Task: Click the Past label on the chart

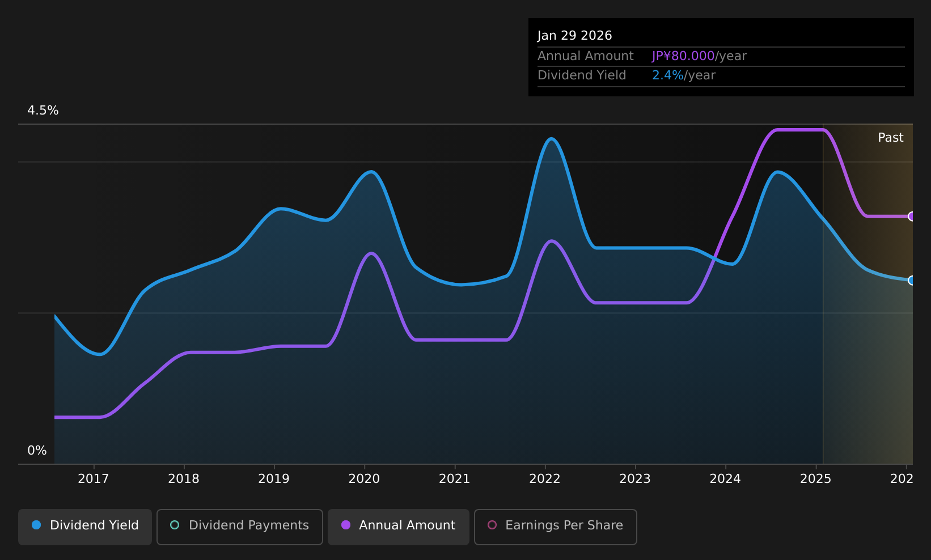Action: tap(890, 138)
